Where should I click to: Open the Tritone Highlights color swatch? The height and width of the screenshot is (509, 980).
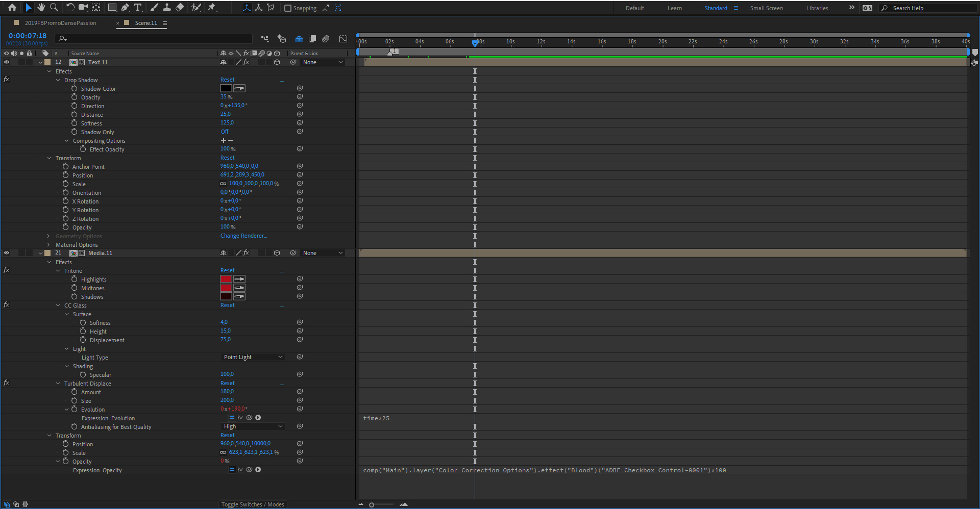click(226, 279)
